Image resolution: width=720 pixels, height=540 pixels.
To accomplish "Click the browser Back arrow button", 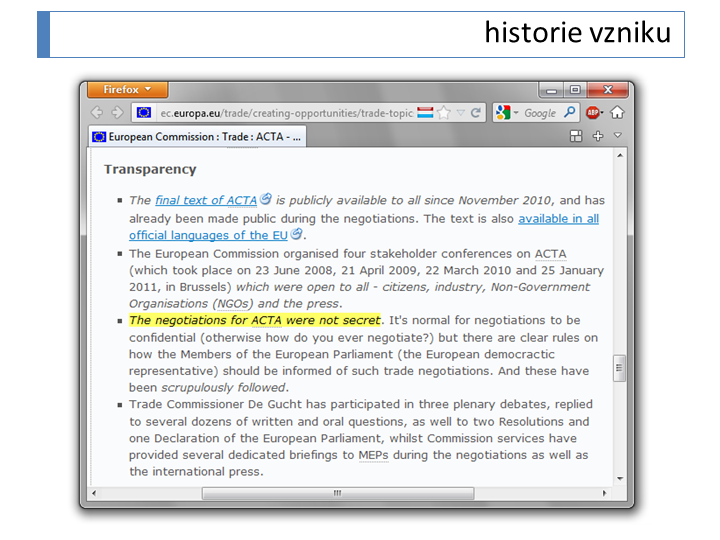I will tap(97, 113).
